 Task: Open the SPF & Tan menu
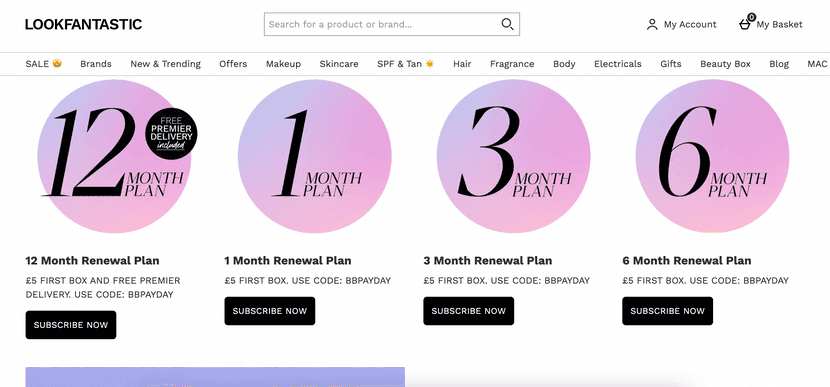(x=405, y=64)
